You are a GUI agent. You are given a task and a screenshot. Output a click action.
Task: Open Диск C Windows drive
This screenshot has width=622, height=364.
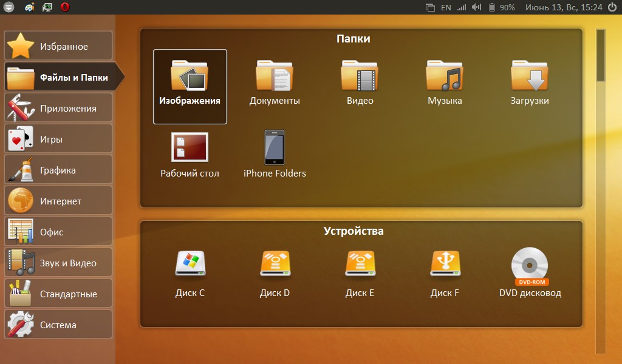click(190, 273)
